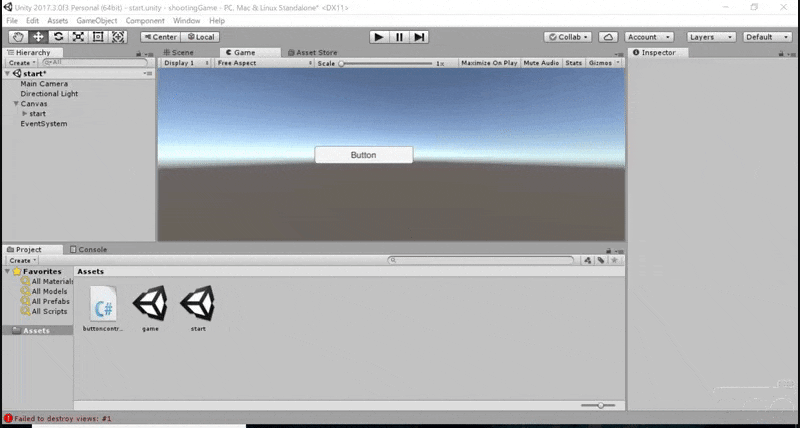Open the Component menu

point(145,20)
